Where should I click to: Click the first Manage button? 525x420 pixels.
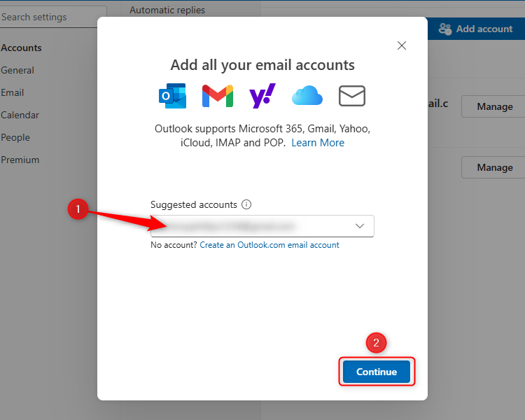click(x=493, y=106)
